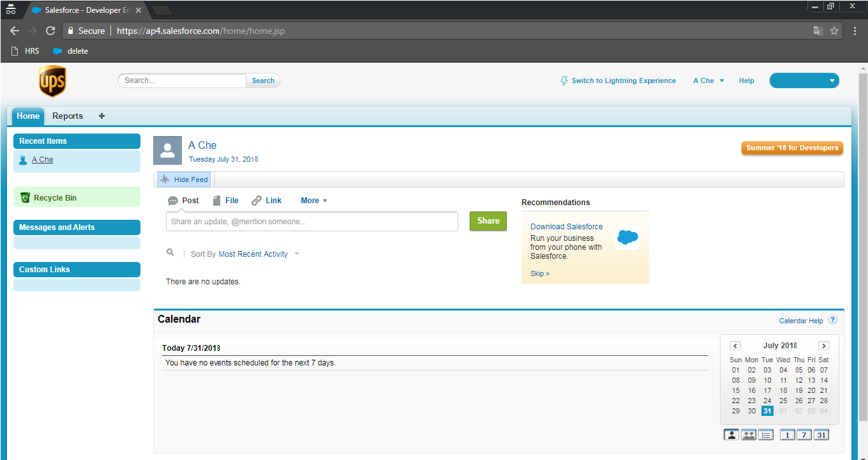Open the Day View calendar icon
Screen dimensions: 868x460
click(788, 435)
